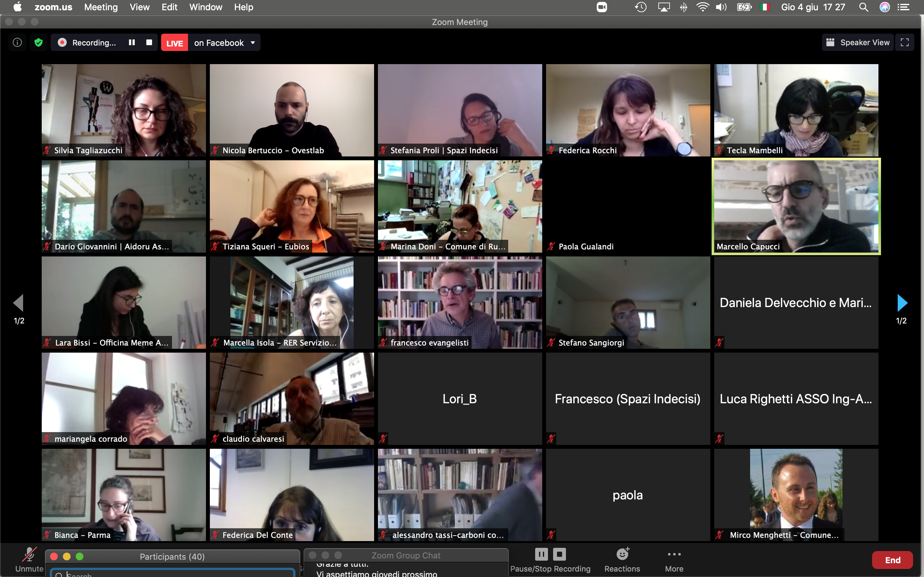
Task: Switch to Speaker View
Action: click(x=858, y=42)
